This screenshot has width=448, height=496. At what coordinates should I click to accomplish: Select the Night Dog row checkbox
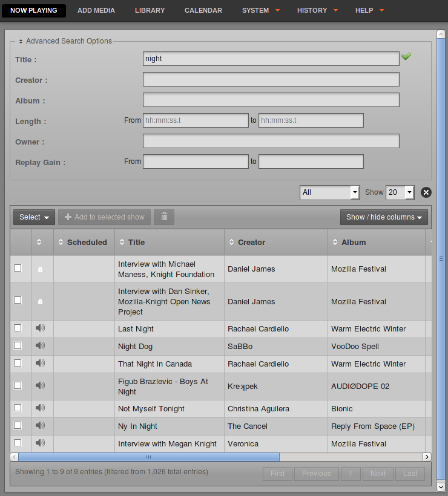click(18, 345)
